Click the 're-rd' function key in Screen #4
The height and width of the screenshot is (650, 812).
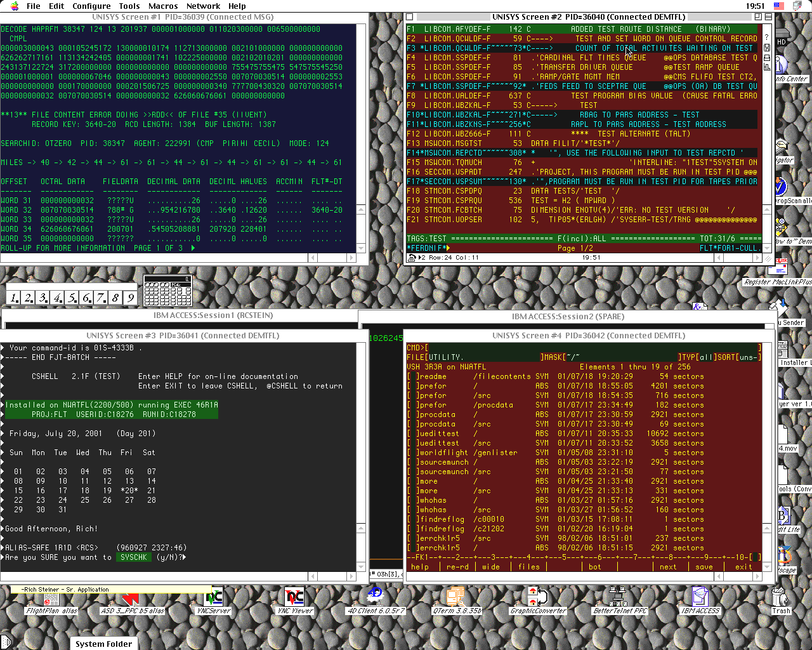pyautogui.click(x=457, y=567)
